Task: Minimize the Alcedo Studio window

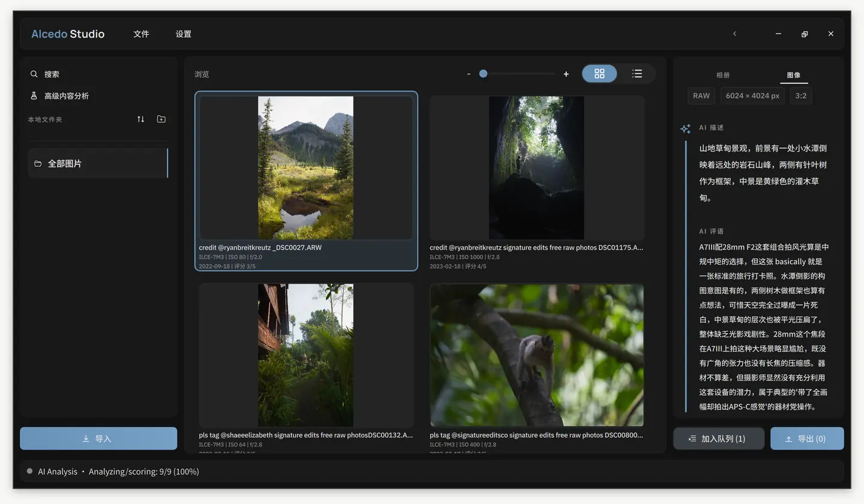Action: point(778,34)
